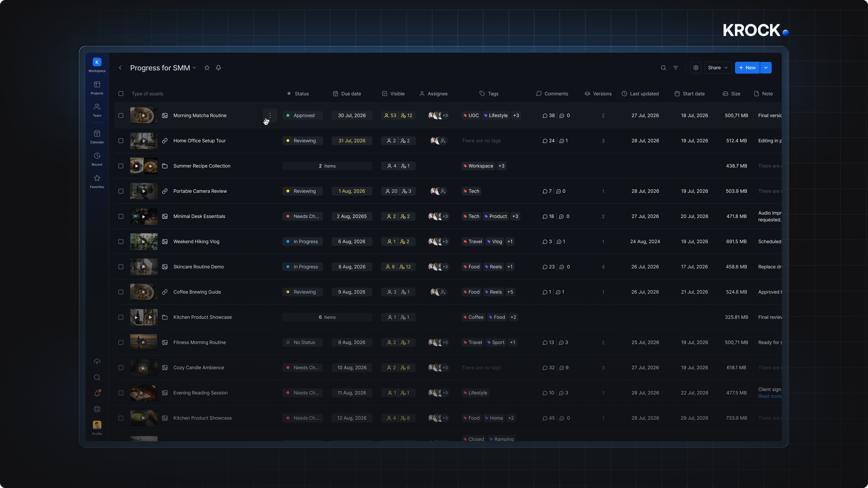Open the settings gear in header
This screenshot has height=488, width=868.
696,68
